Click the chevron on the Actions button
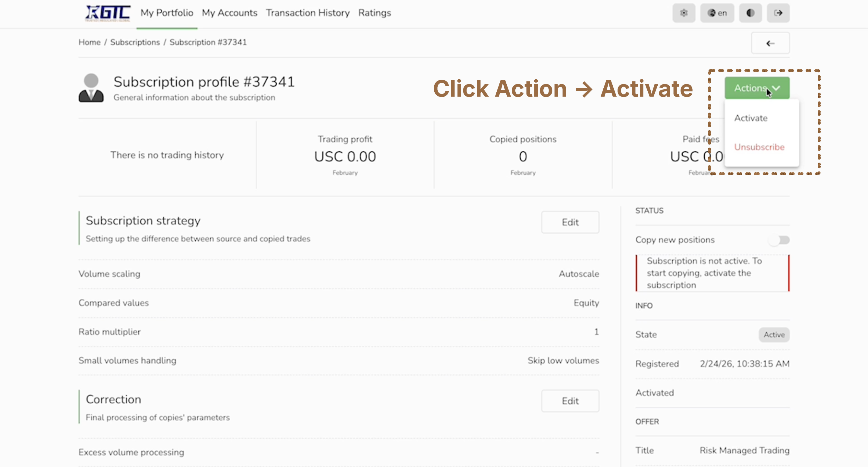Screen dimensions: 868x467 point(777,88)
